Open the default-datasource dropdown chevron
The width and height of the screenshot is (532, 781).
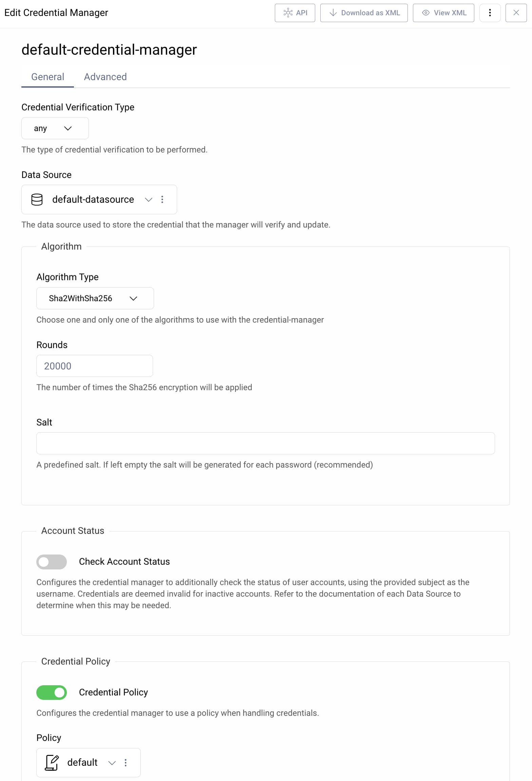coord(149,200)
